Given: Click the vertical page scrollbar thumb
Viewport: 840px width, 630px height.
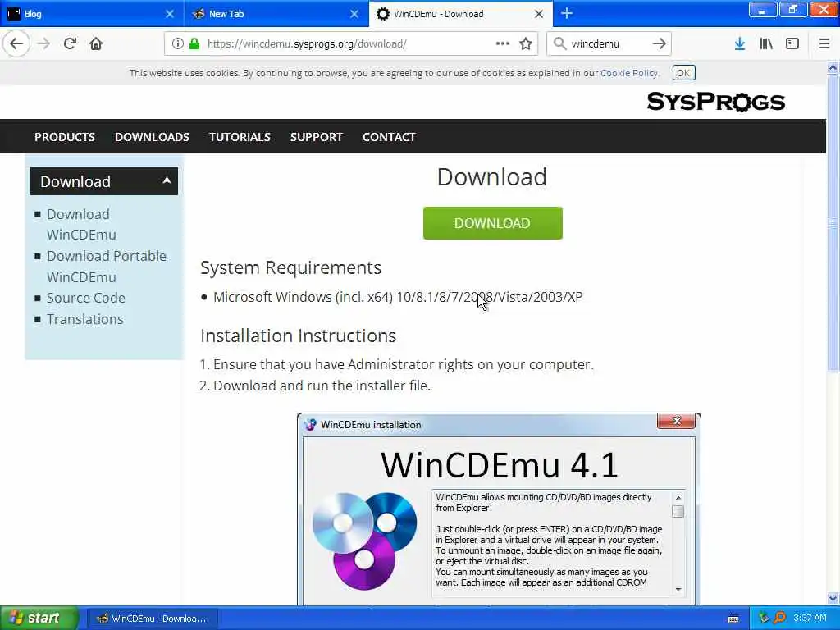Looking at the screenshot, I should [833, 222].
